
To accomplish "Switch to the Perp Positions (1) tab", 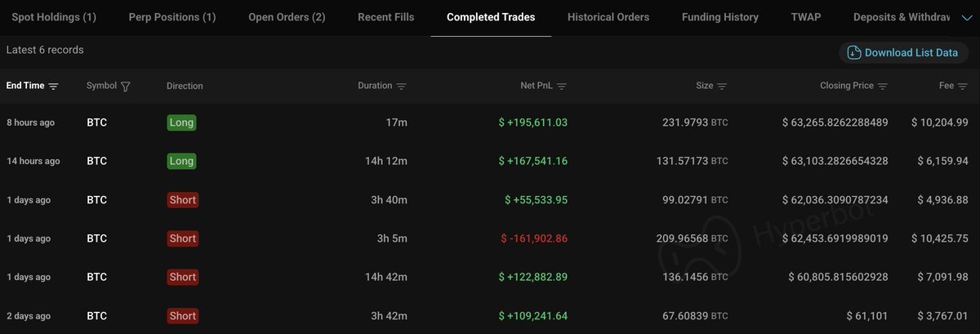I will (x=172, y=17).
